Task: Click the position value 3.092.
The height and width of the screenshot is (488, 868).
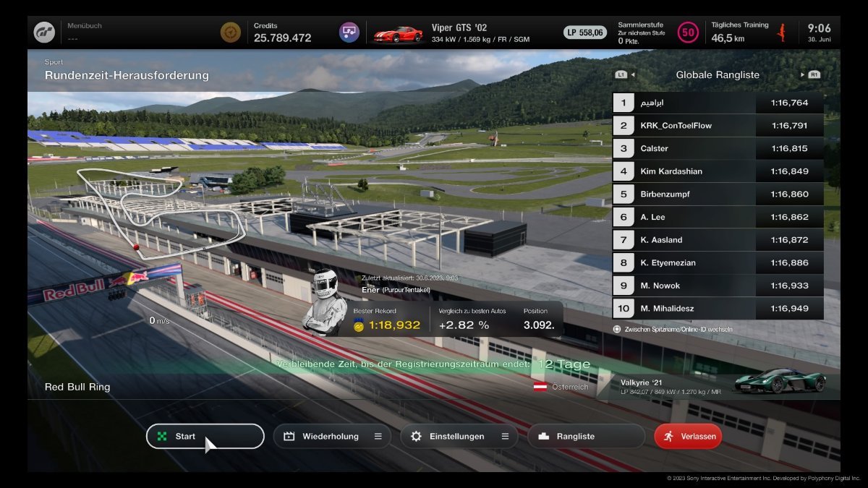Action: point(539,325)
